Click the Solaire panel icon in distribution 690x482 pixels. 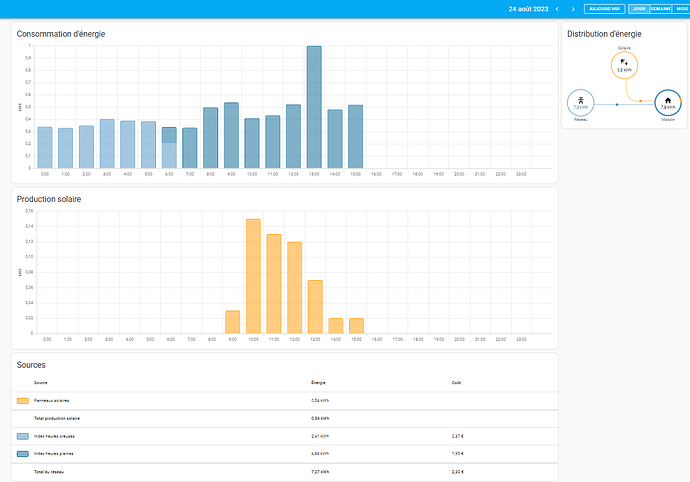pos(624,64)
